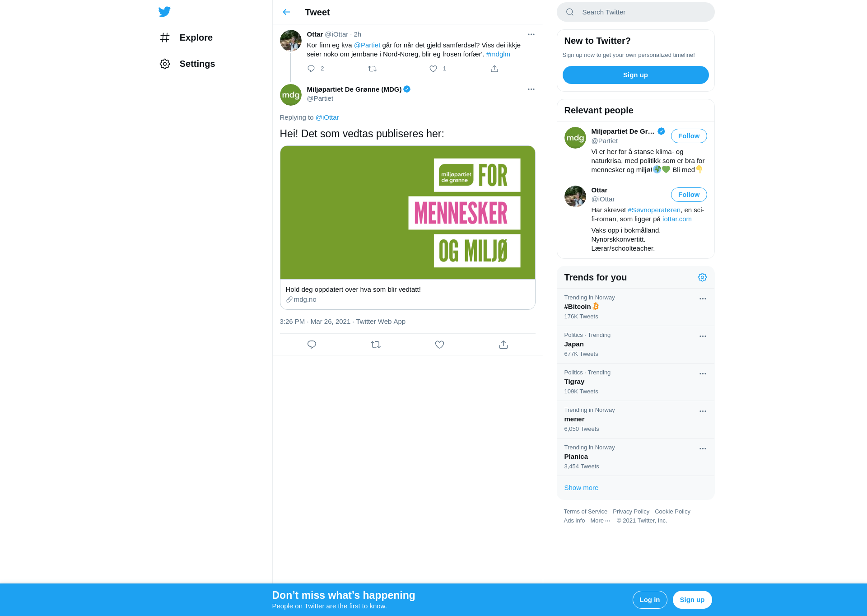Retweet the MDG reply tweet

376,345
